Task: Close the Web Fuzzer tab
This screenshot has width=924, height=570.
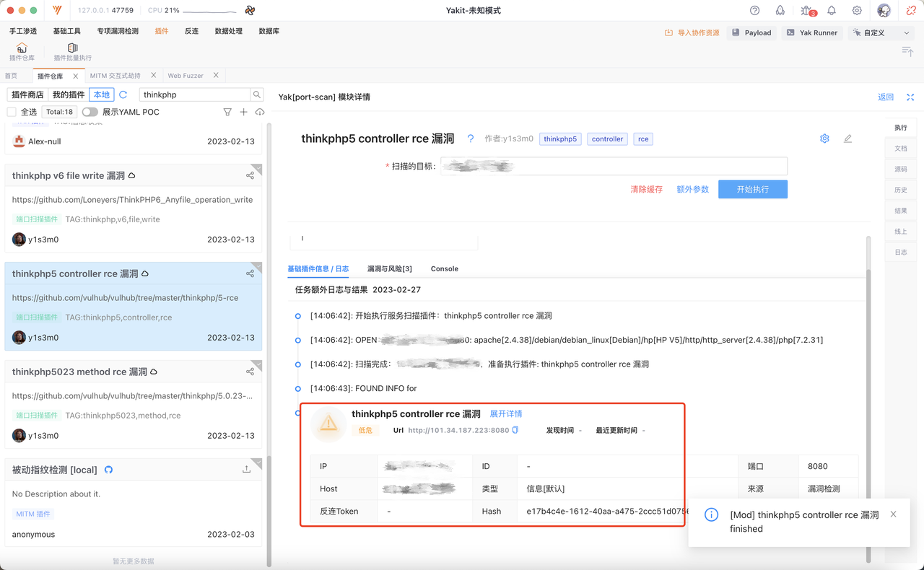Action: [x=216, y=76]
